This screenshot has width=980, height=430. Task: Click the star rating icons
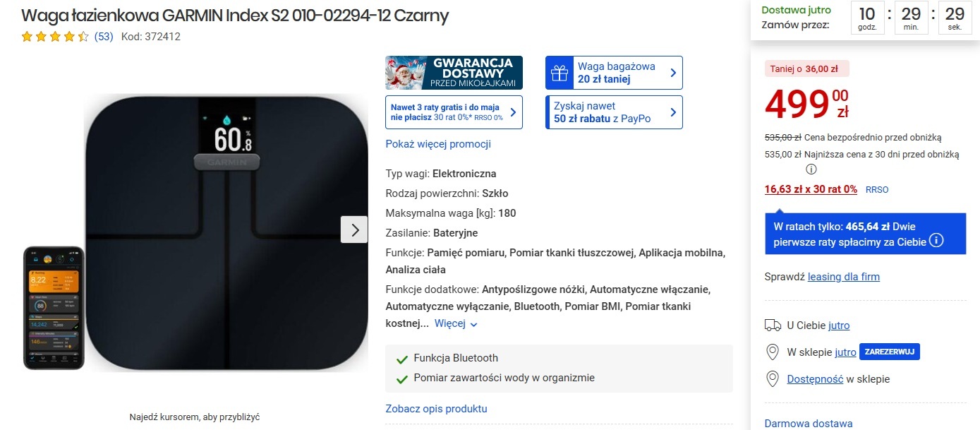55,37
